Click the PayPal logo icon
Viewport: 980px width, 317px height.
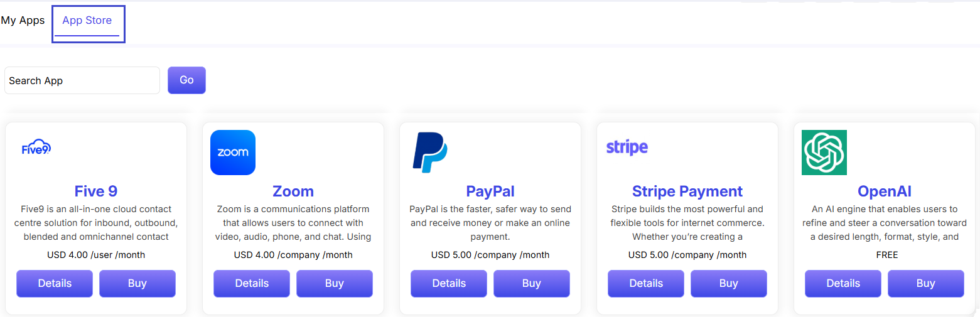click(x=430, y=153)
